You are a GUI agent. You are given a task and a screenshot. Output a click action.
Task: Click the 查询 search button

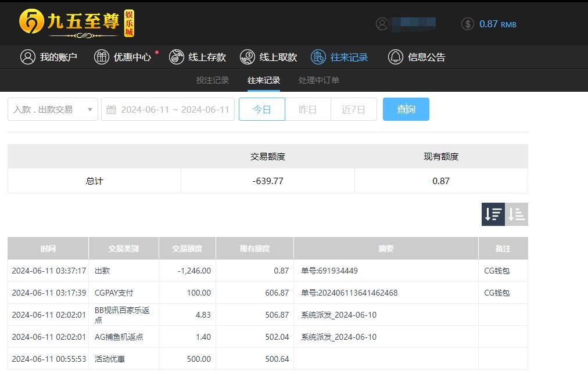(406, 109)
